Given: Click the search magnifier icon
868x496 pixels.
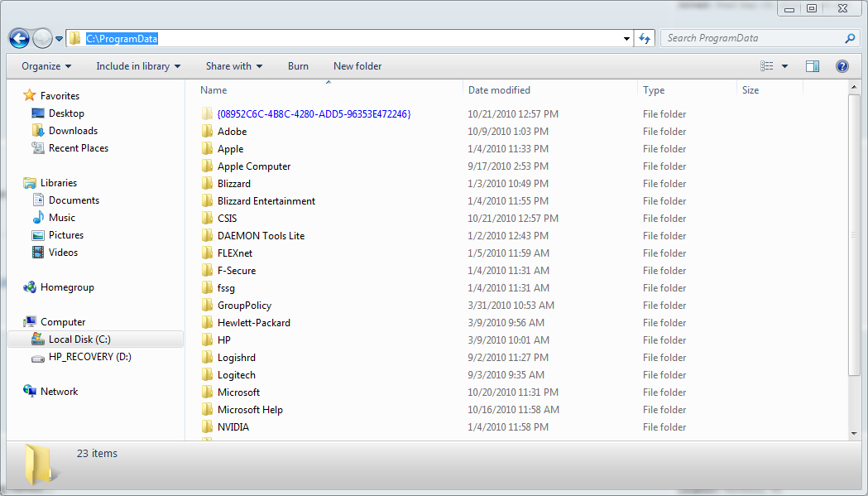Looking at the screenshot, I should coord(850,38).
